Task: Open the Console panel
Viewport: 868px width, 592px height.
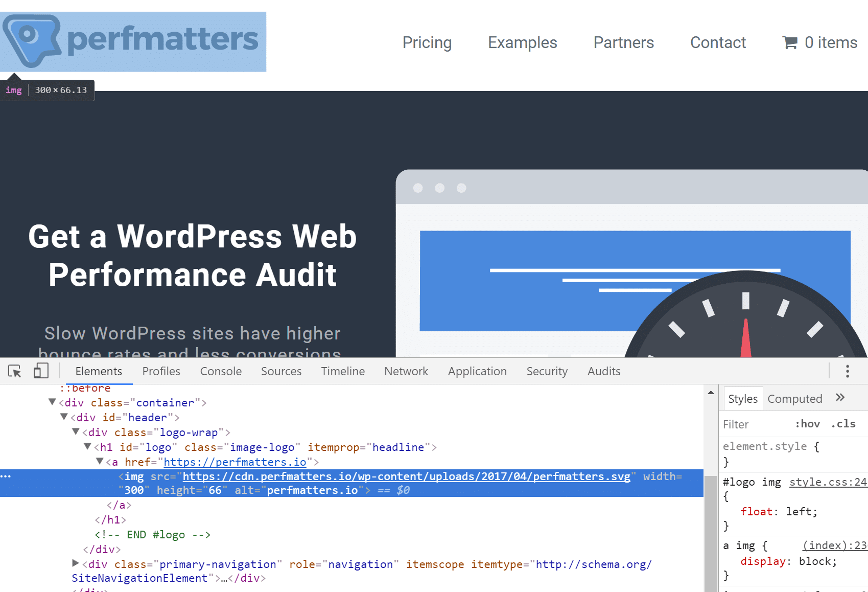Action: tap(220, 371)
